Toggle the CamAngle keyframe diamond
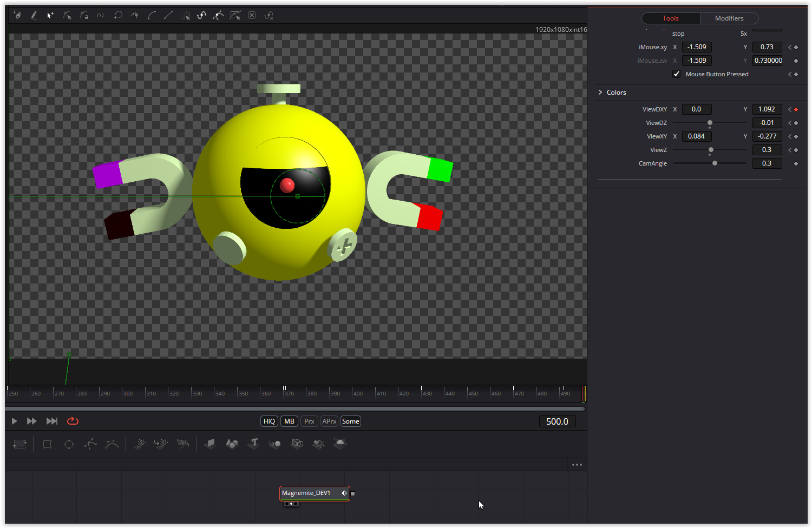The image size is (812, 528). click(x=796, y=163)
